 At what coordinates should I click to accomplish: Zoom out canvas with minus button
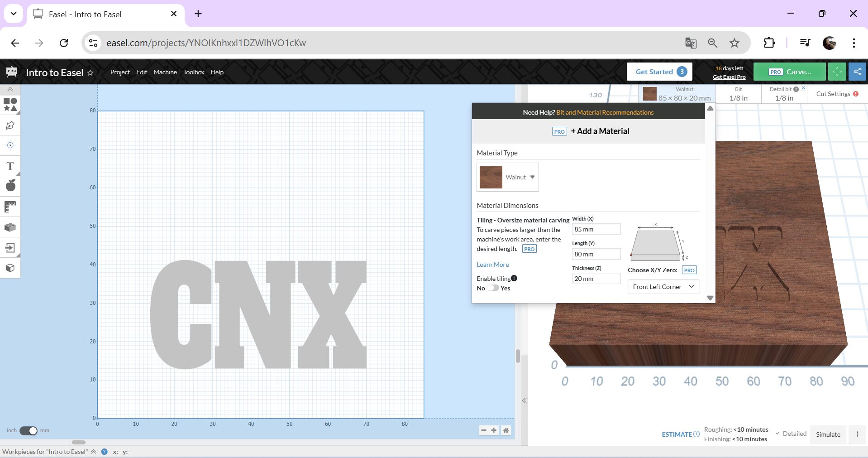click(484, 430)
